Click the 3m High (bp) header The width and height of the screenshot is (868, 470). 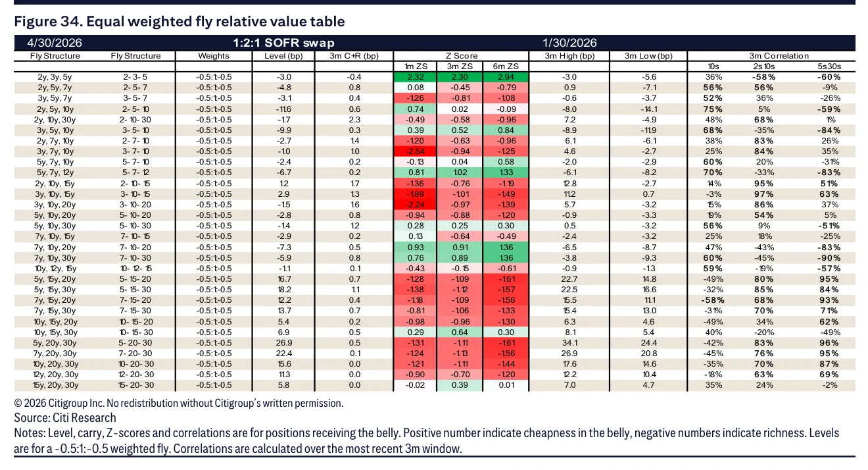[x=569, y=56]
